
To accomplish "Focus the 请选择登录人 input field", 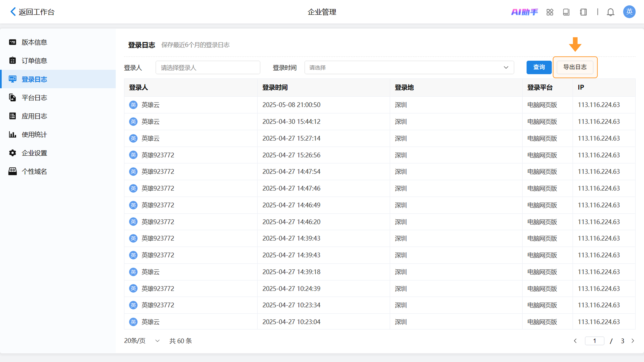I will tap(208, 67).
